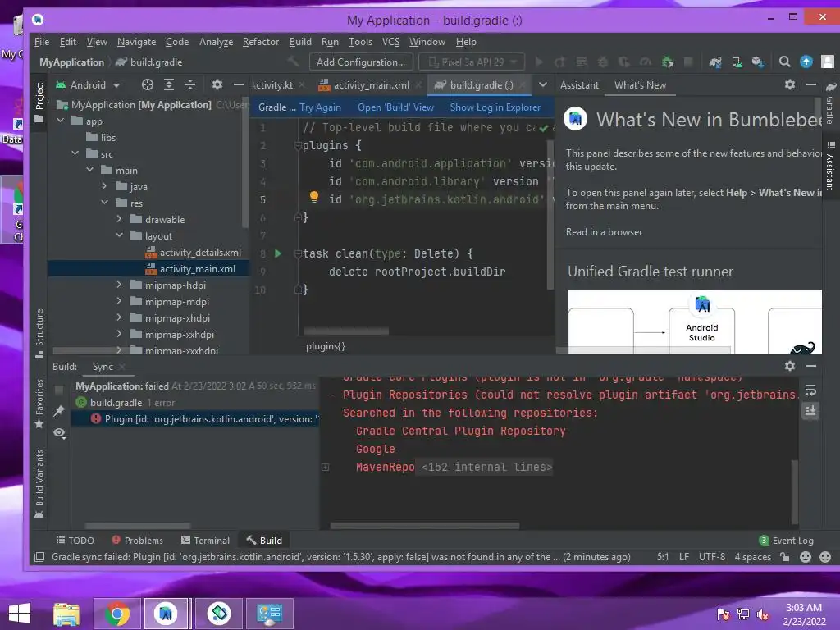Toggle the Assistant side tab on right edge
This screenshot has height=630, width=840.
tap(830, 167)
